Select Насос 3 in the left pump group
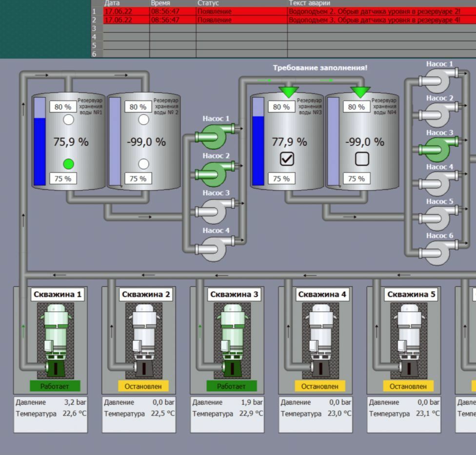 (215, 211)
